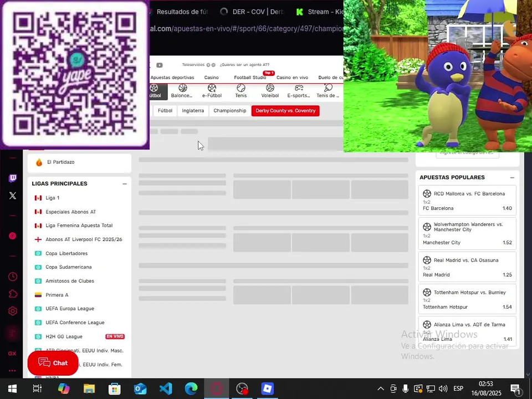This screenshot has height=399, width=532.
Task: Open Roblox from the taskbar
Action: (267, 388)
